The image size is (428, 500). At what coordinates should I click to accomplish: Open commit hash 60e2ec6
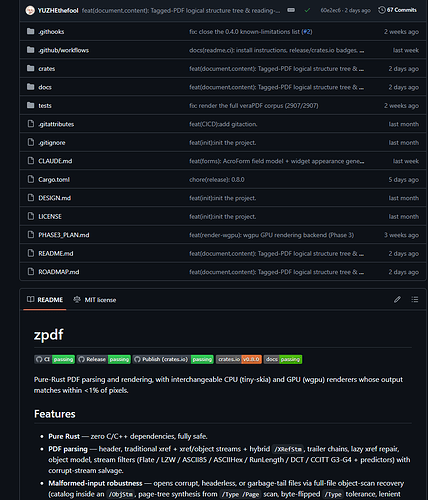coord(330,10)
